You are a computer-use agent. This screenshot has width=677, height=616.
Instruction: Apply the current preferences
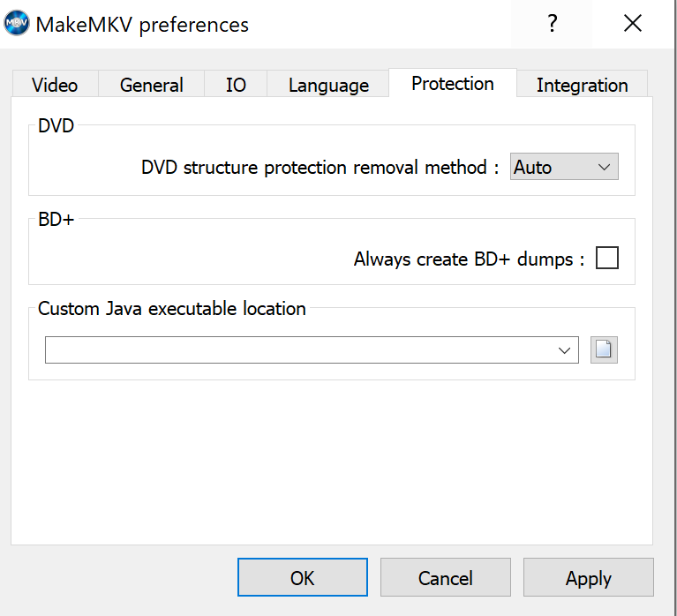[589, 578]
